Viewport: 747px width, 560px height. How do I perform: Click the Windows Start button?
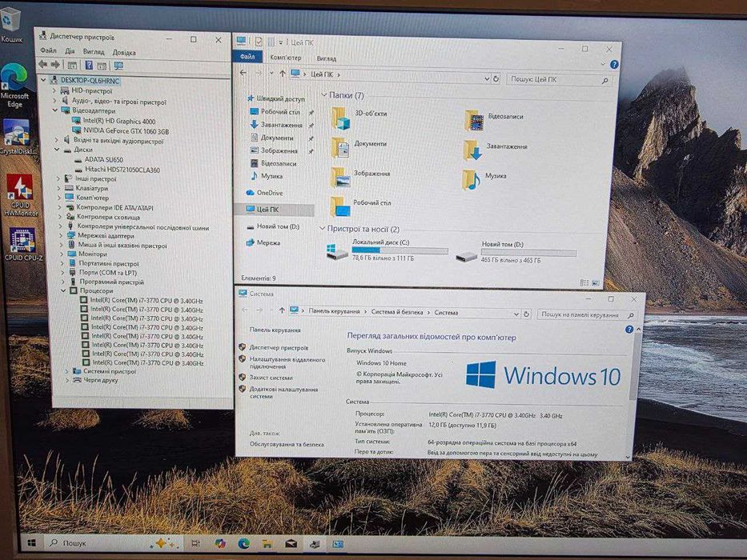coord(31,543)
